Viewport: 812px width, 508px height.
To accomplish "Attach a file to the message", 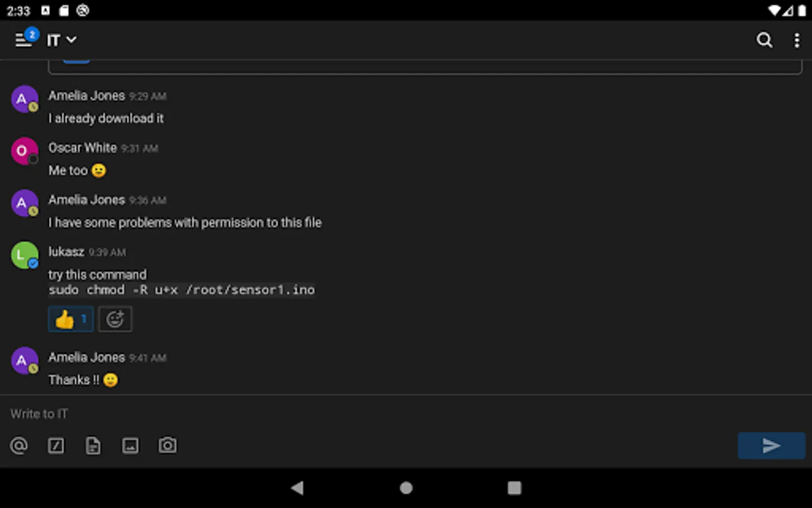I will coord(93,445).
